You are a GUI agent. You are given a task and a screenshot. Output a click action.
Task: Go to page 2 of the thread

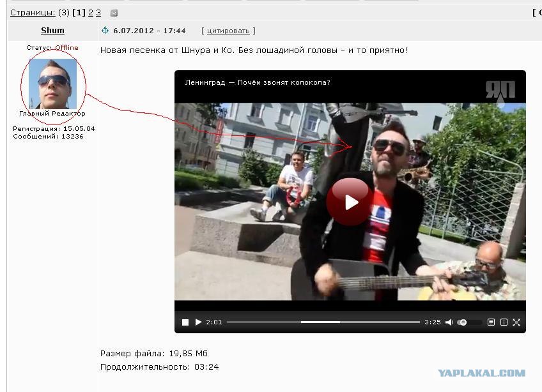[91, 13]
